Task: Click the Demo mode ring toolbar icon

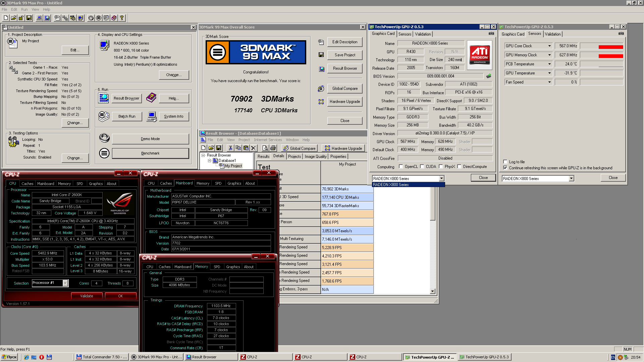Action: [x=91, y=18]
